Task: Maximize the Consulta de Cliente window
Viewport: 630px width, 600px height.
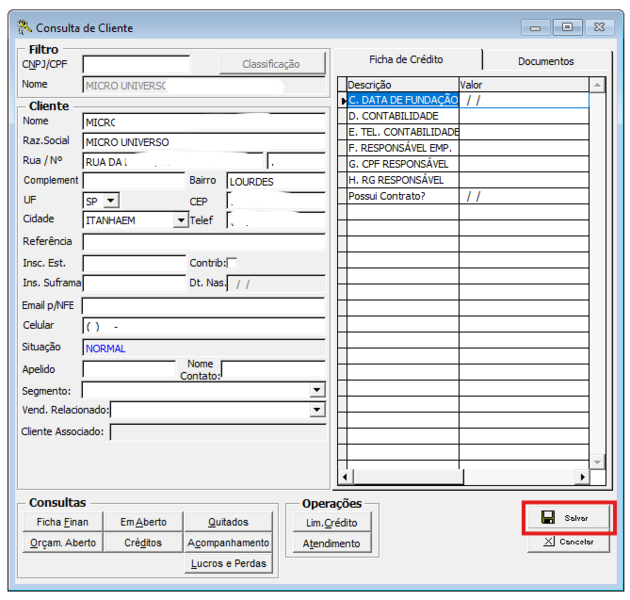Action: coord(567,27)
